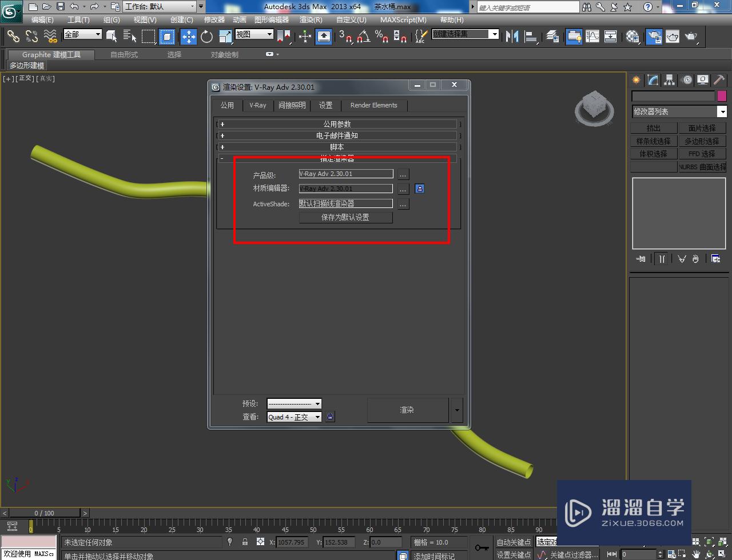
Task: Click 自动关键点 button
Action: tap(514, 542)
